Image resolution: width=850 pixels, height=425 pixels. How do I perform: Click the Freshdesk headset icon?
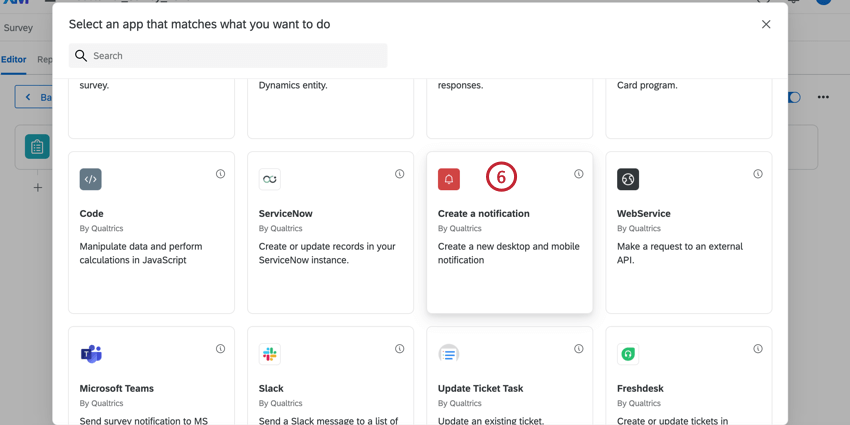pos(628,354)
